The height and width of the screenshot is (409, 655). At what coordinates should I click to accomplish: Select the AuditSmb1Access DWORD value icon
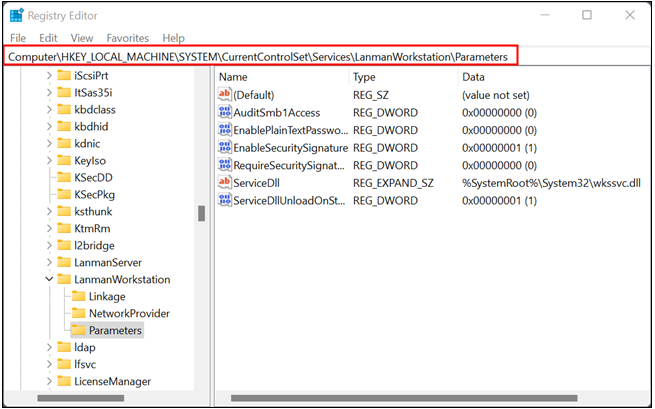click(225, 112)
